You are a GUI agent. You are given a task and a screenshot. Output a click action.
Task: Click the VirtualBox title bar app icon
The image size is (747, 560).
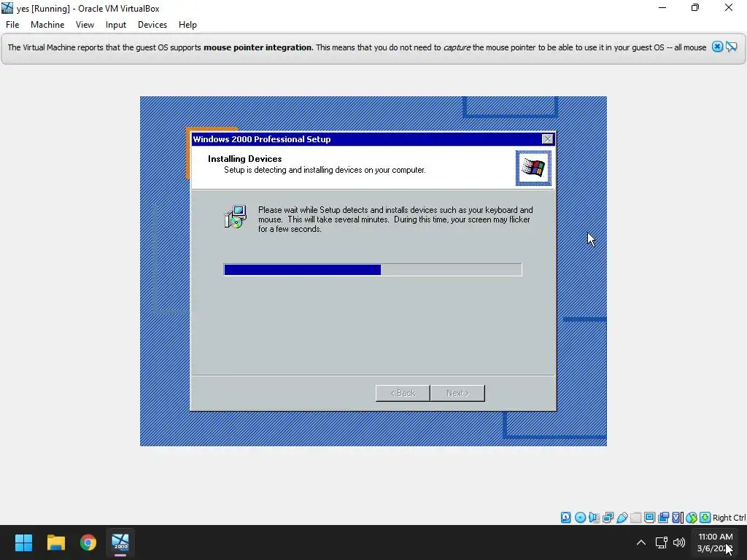pos(7,8)
